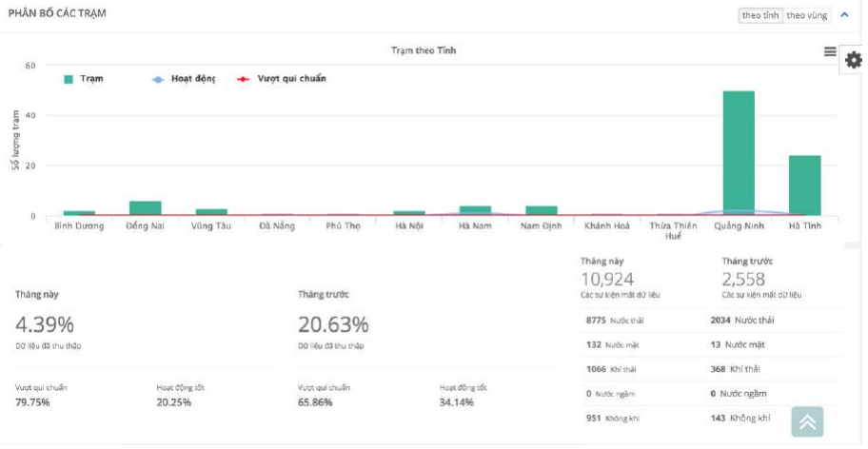
Task: Toggle the Hoạt động legend series
Action: [184, 79]
